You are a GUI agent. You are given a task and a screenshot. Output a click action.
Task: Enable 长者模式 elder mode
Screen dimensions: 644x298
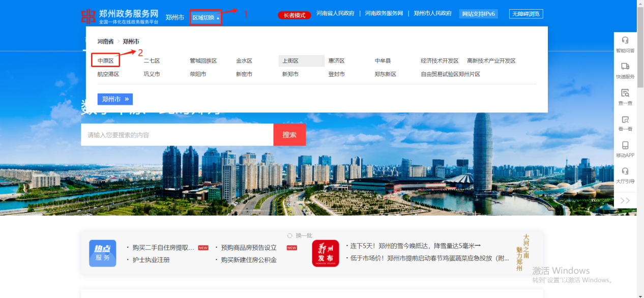[x=294, y=15]
